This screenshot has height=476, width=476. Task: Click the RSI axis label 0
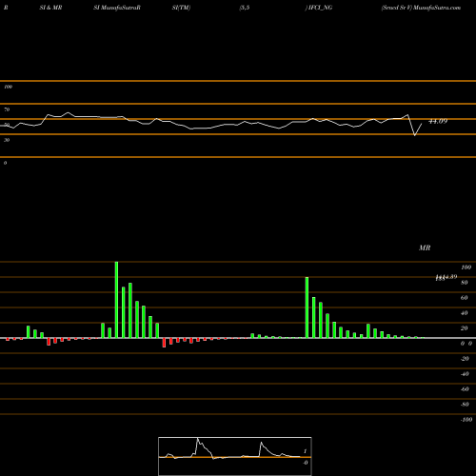(5, 163)
